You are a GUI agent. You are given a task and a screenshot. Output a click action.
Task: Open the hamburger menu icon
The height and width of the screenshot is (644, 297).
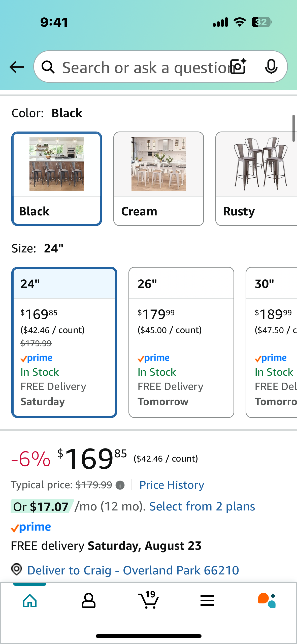click(x=207, y=600)
